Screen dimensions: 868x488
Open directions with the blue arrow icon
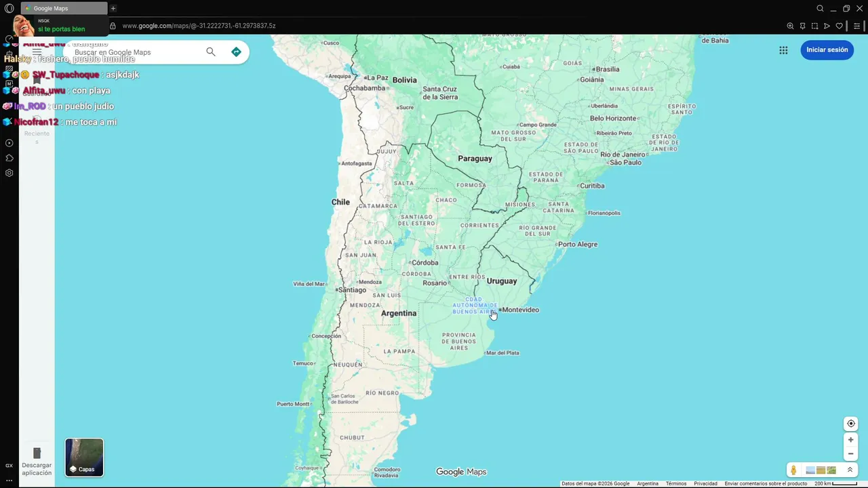(236, 52)
